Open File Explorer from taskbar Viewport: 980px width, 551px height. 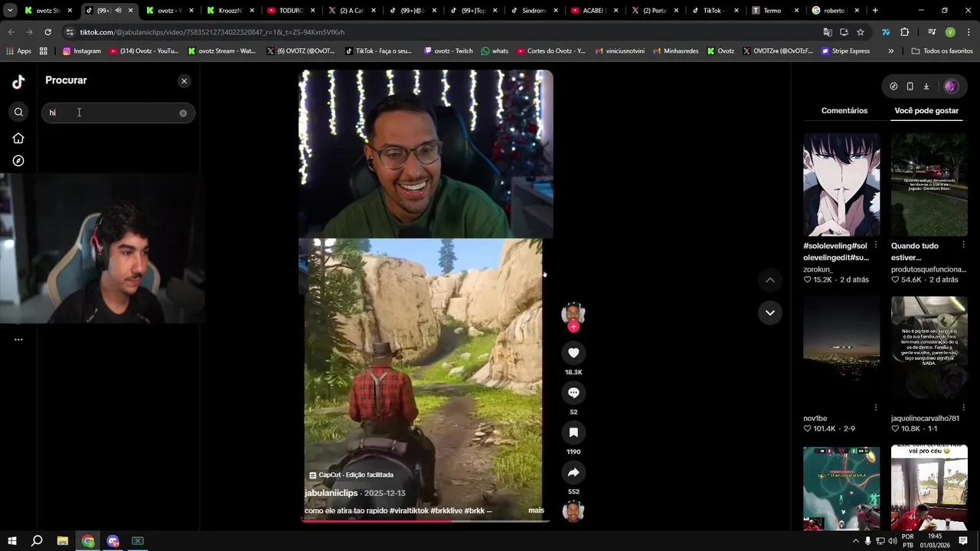coord(63,541)
